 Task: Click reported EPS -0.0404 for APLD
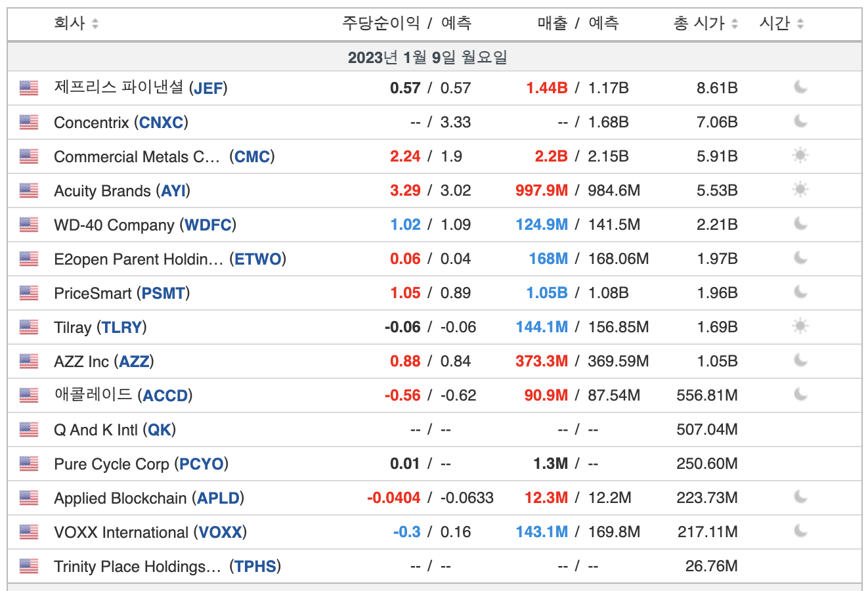394,498
